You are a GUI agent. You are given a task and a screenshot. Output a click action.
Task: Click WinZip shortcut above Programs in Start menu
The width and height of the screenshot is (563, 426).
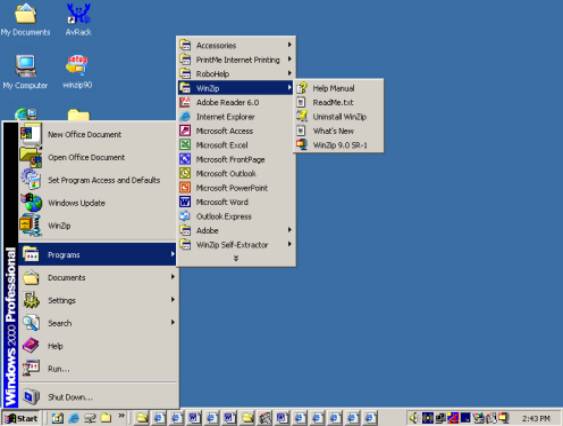[98, 226]
